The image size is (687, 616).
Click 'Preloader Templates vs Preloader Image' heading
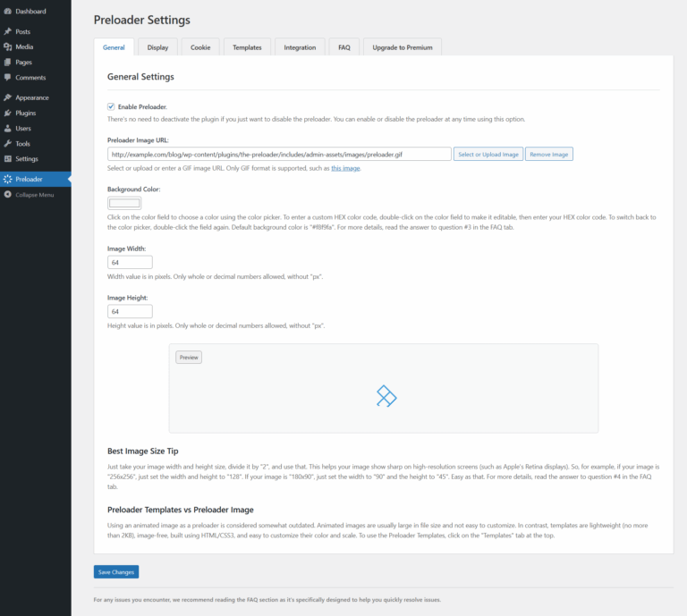[181, 510]
